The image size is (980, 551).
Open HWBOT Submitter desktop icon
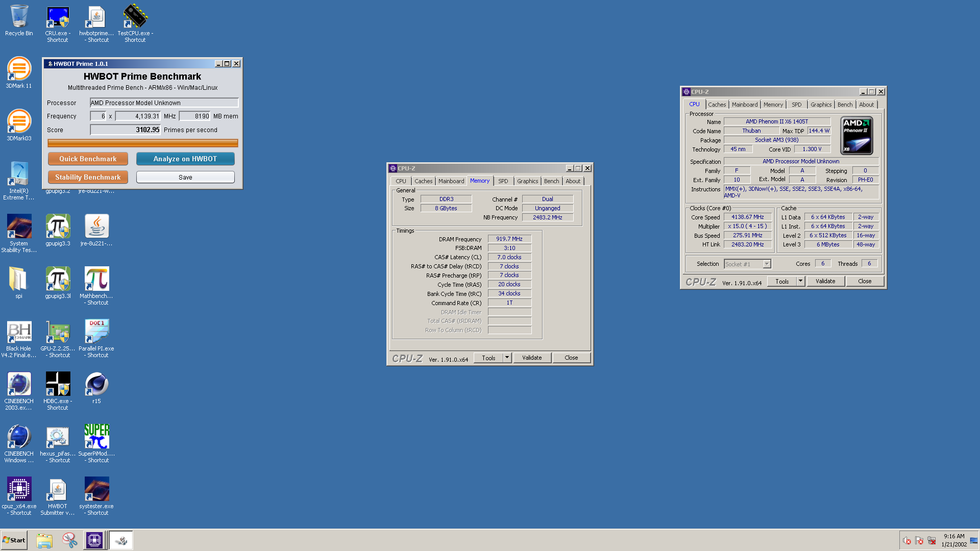pos(58,496)
